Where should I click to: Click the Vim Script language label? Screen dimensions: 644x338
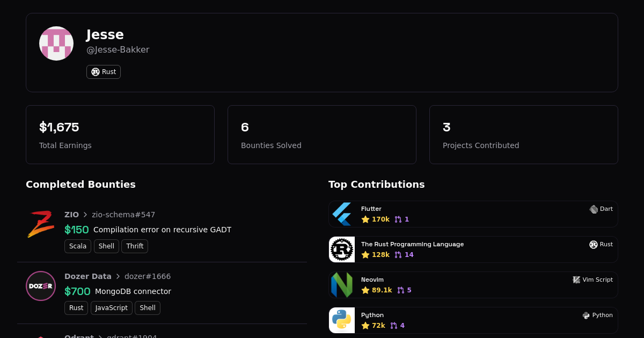click(592, 280)
